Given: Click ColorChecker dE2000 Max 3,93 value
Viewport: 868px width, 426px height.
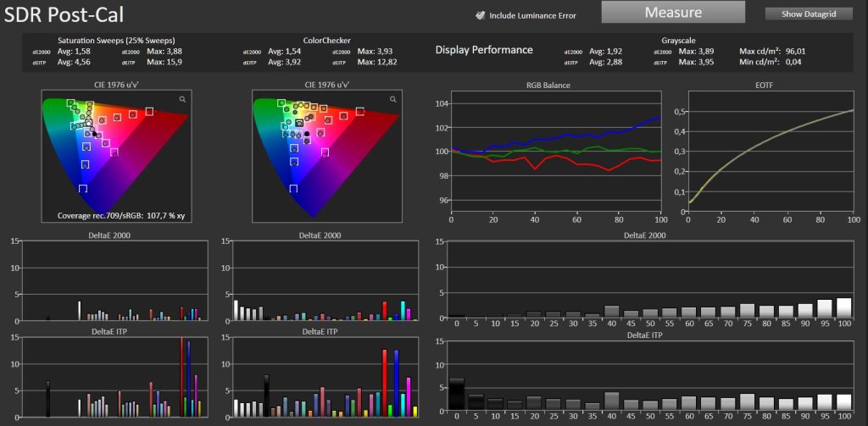Looking at the screenshot, I should pos(376,52).
